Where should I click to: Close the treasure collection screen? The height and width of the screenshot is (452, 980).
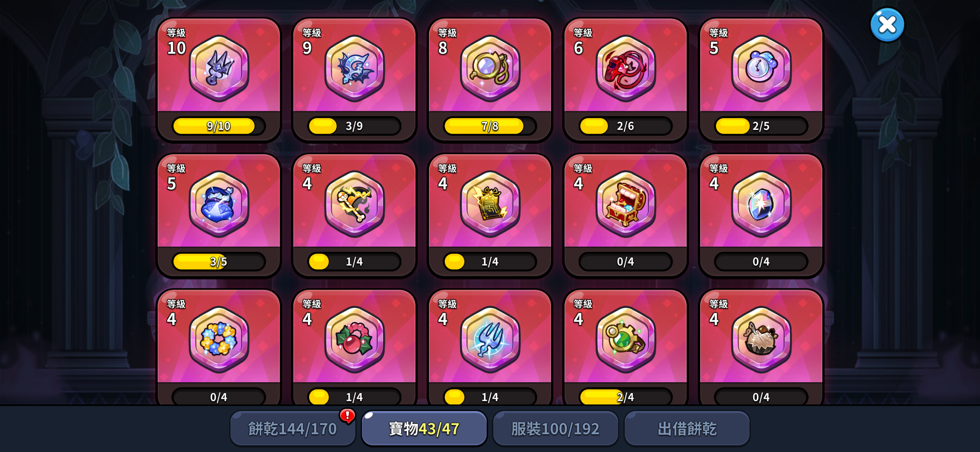[x=887, y=25]
